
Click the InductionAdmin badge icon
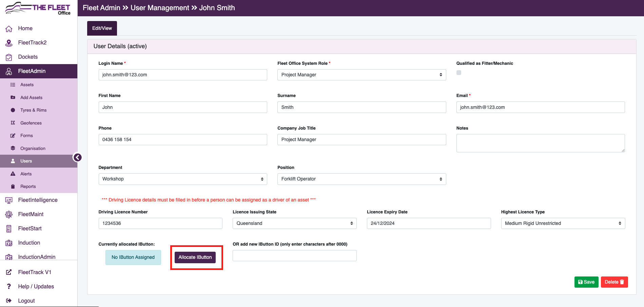click(9, 257)
